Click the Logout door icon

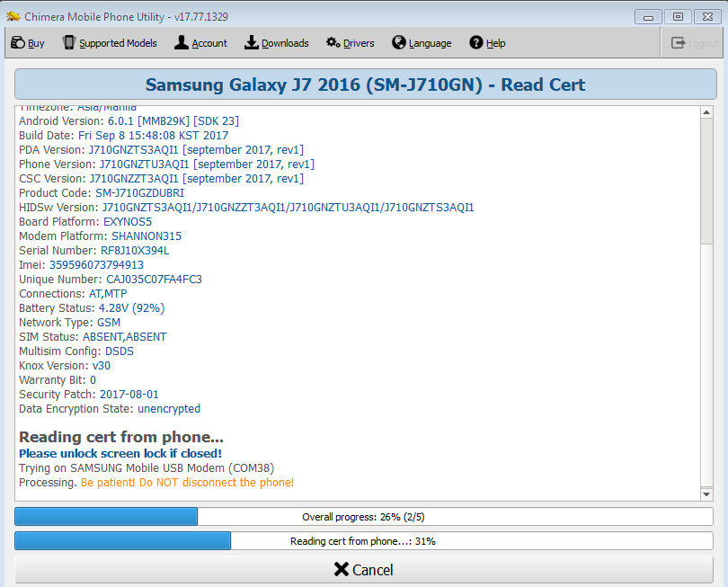click(x=678, y=43)
